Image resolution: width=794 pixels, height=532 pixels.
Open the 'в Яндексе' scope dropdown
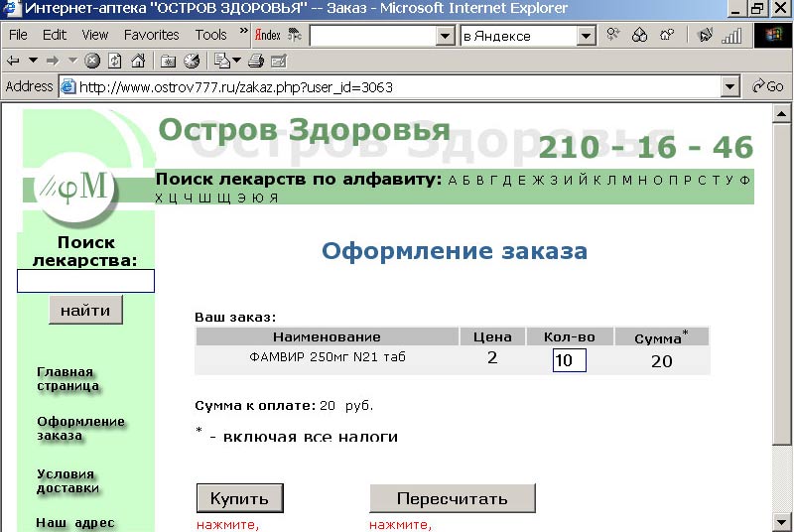586,36
